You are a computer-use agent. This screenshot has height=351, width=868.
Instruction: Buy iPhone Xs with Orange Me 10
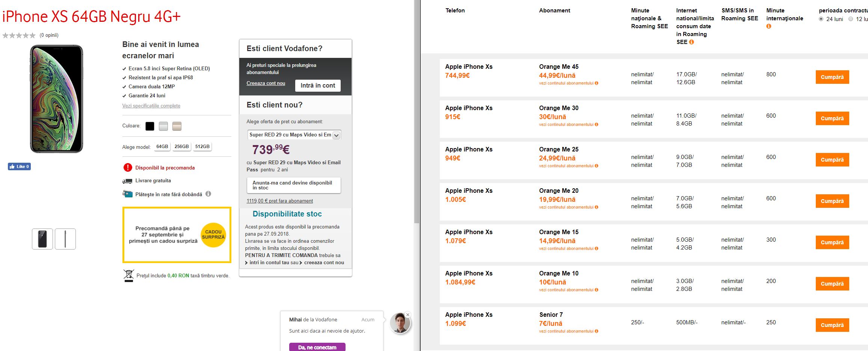[x=832, y=284]
